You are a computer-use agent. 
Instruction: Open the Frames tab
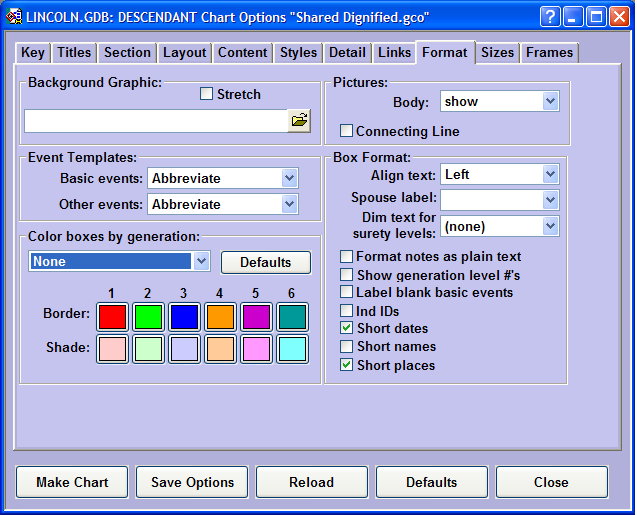tap(549, 53)
